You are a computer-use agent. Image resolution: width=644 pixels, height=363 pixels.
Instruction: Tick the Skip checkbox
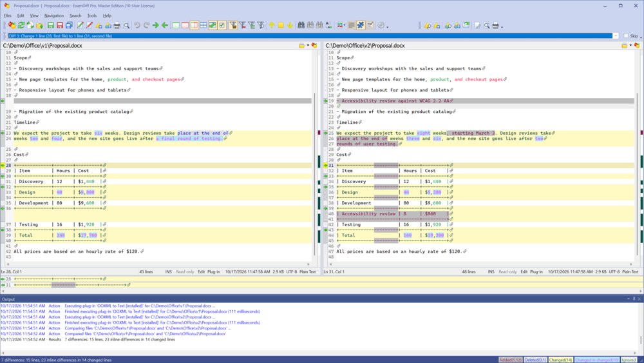(x=626, y=35)
